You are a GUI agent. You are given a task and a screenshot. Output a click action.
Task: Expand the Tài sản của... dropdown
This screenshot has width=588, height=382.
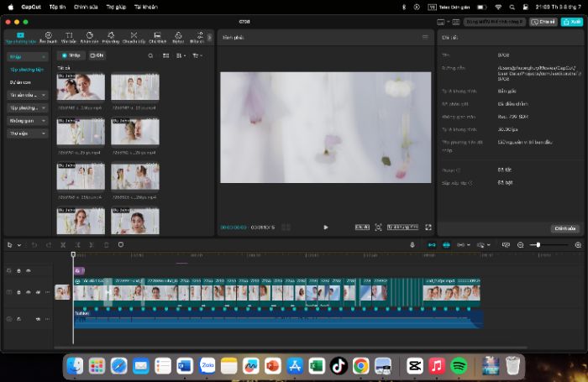tap(28, 95)
